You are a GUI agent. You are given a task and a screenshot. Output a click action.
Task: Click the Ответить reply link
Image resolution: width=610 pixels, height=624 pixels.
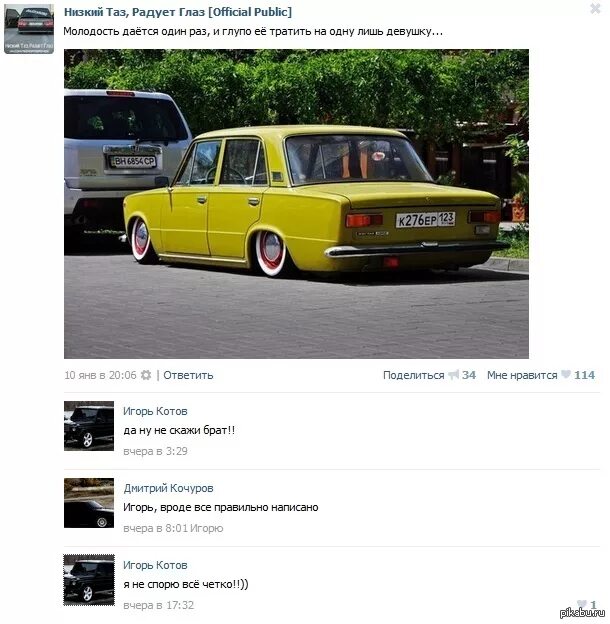pyautogui.click(x=188, y=375)
